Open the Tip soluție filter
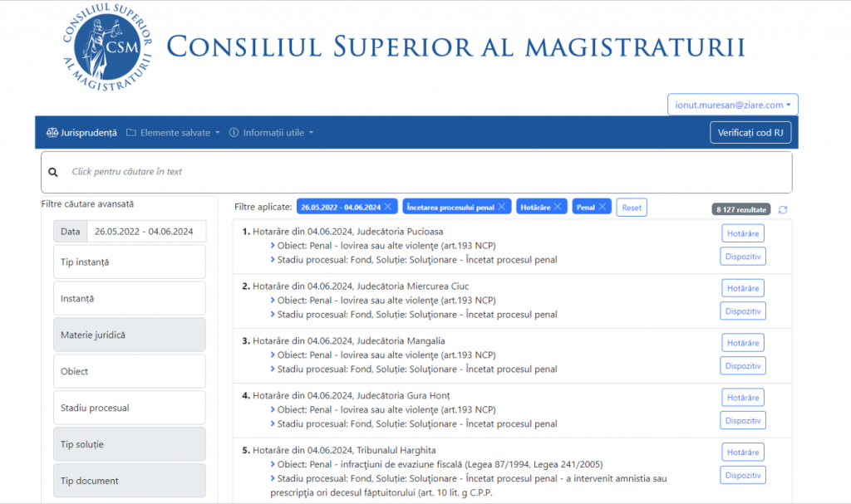The width and height of the screenshot is (851, 504). tap(130, 444)
